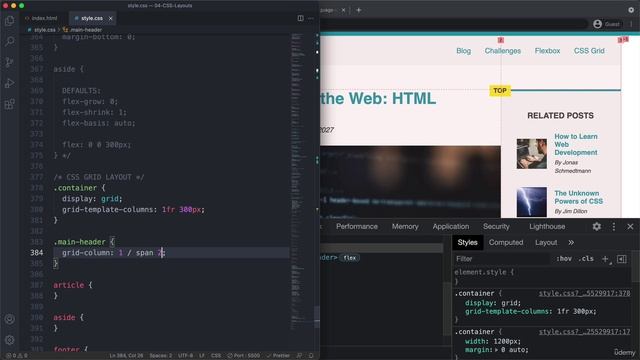Switch to the Layout pane tab
The height and width of the screenshot is (360, 640).
coord(546,242)
